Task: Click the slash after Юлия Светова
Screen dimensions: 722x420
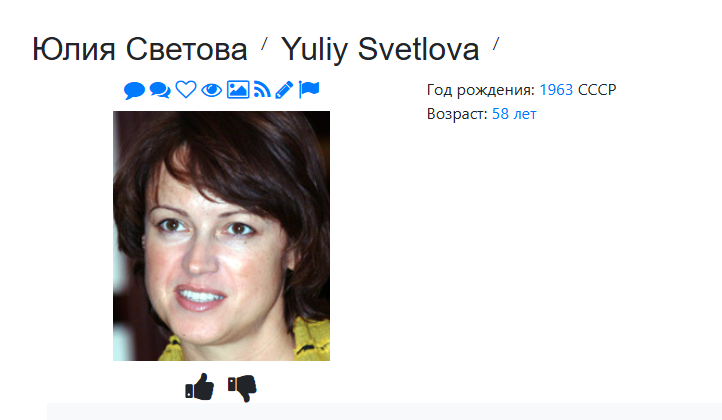Action: [x=264, y=45]
